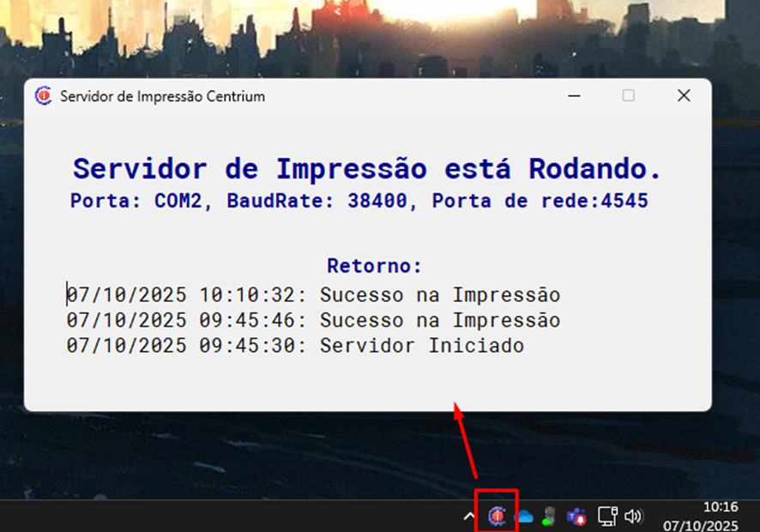
Task: Show hidden tray icons chevron
Action: [x=468, y=517]
